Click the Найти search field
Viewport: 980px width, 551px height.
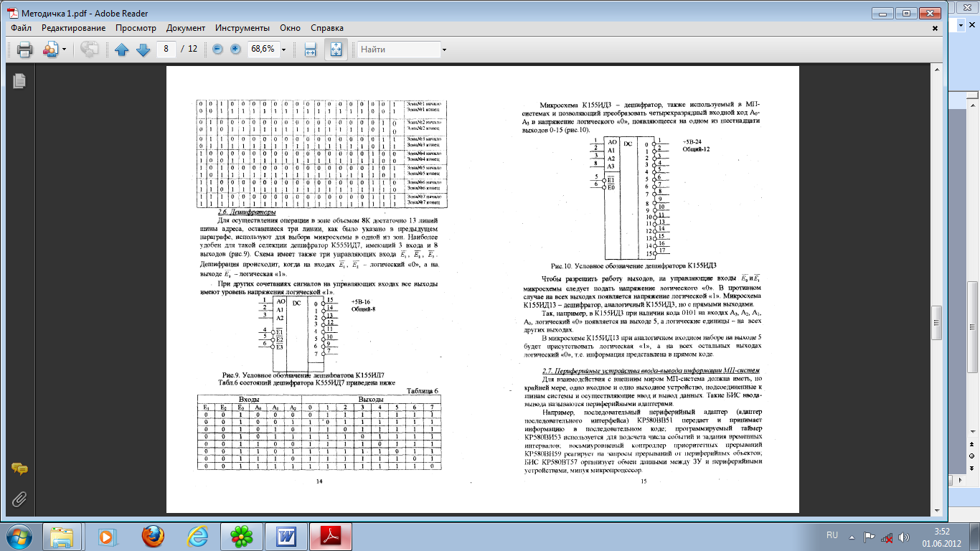coord(399,50)
